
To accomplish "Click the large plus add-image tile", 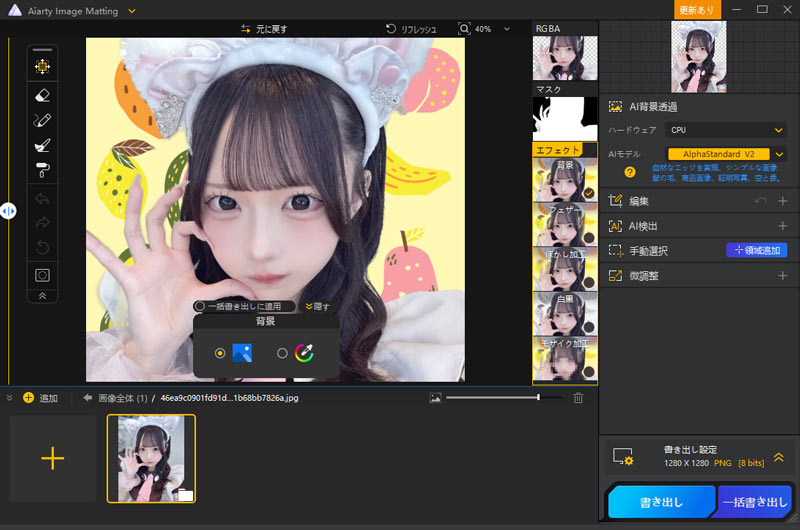I will (x=52, y=458).
